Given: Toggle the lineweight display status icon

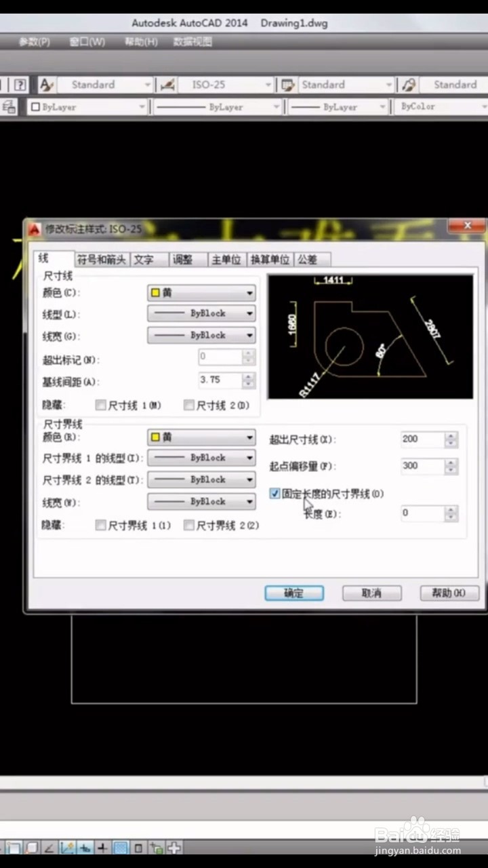Looking at the screenshot, I should coord(102,848).
